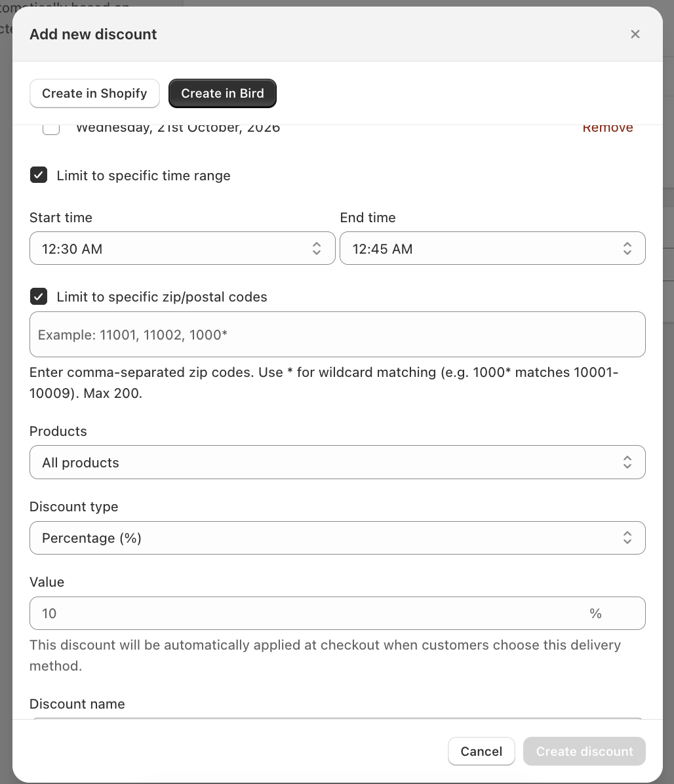Click the 'Max 200' zip code help text
The width and height of the screenshot is (674, 784).
pos(324,383)
